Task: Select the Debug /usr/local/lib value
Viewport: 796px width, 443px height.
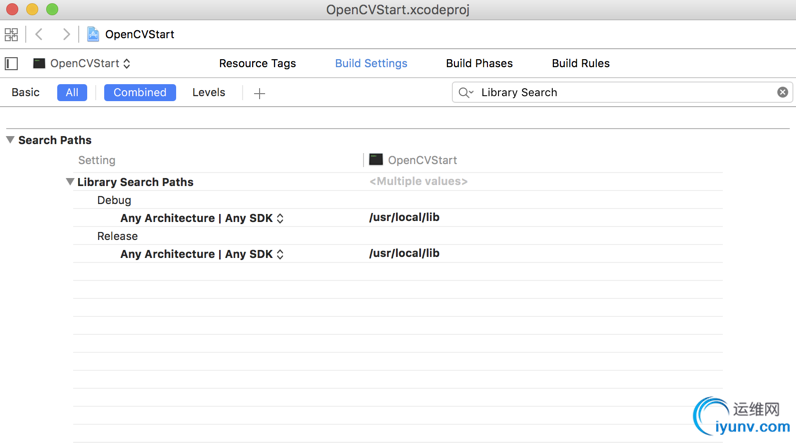Action: pos(404,217)
